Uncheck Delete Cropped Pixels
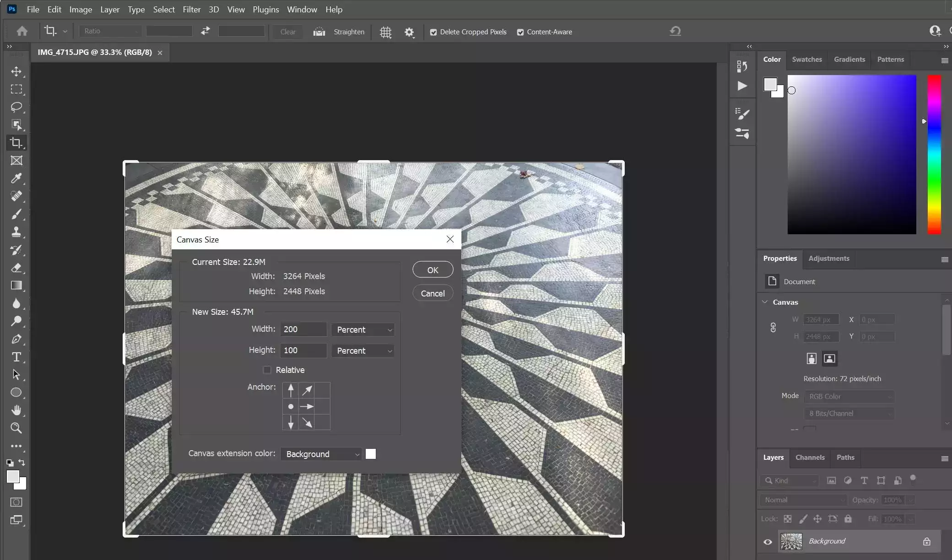The image size is (952, 560). tap(433, 32)
